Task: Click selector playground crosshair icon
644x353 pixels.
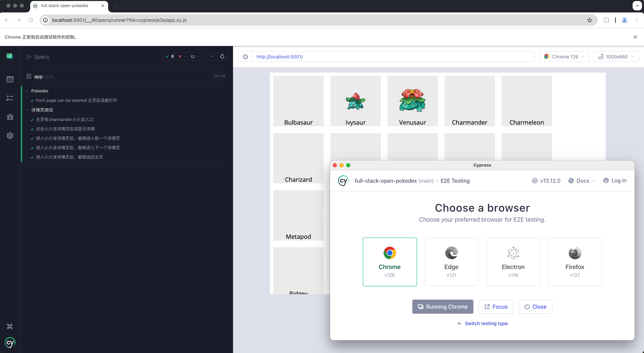Action: (245, 57)
